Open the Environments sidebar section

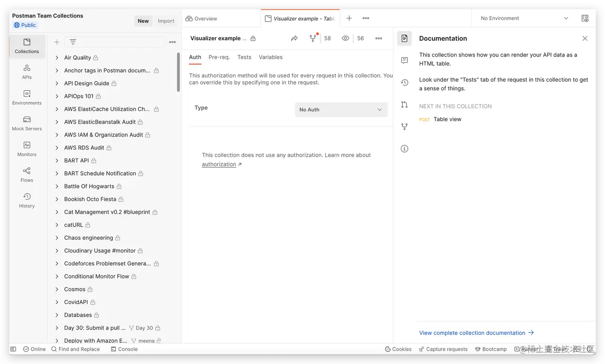click(x=27, y=97)
